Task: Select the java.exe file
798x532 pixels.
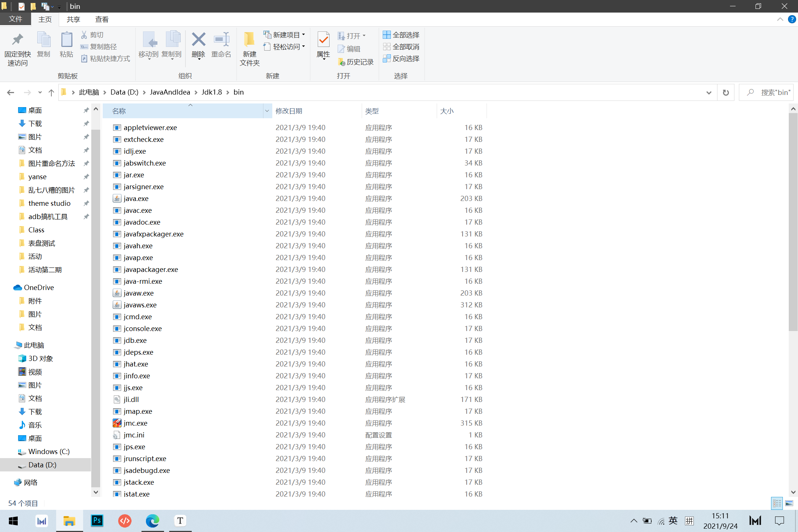Action: click(x=136, y=198)
